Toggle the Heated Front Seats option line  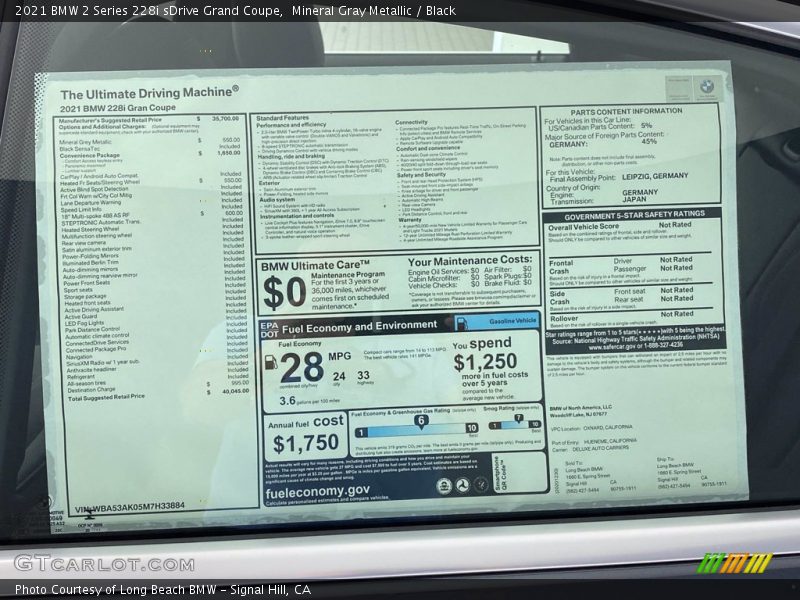[86, 304]
